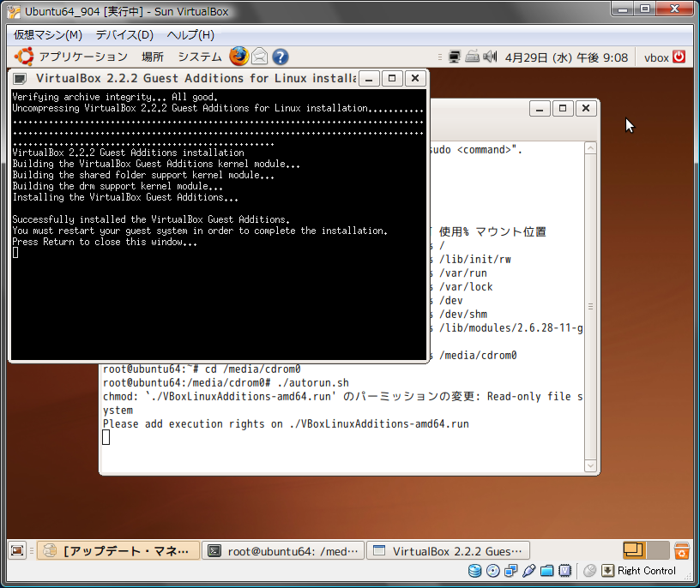Click the root terminal scrollbar thumb
The image size is (700, 588).
pyautogui.click(x=590, y=307)
